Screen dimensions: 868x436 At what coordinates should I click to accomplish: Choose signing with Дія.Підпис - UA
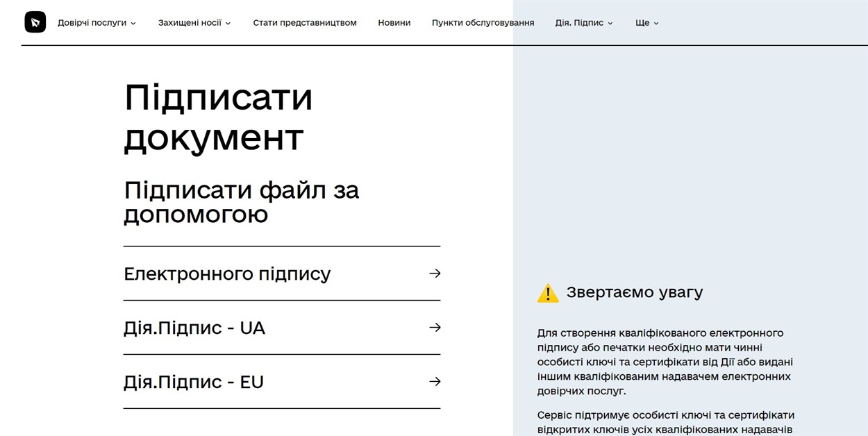pos(282,328)
